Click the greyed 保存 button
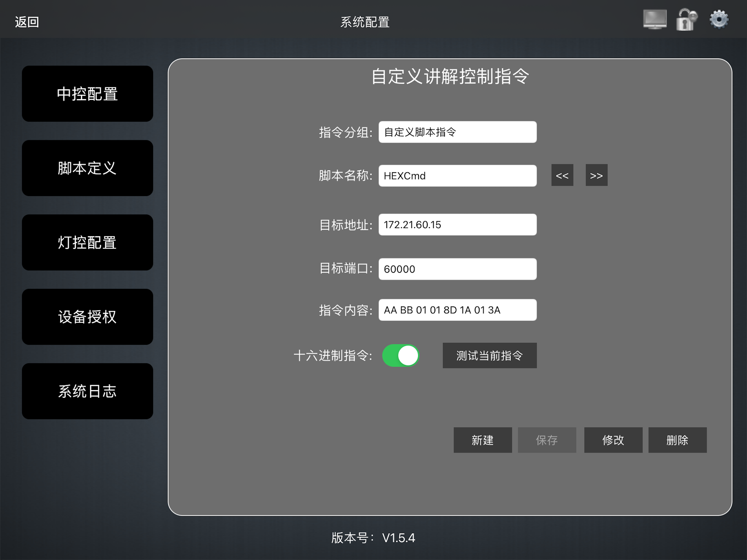The width and height of the screenshot is (747, 560). [x=547, y=440]
